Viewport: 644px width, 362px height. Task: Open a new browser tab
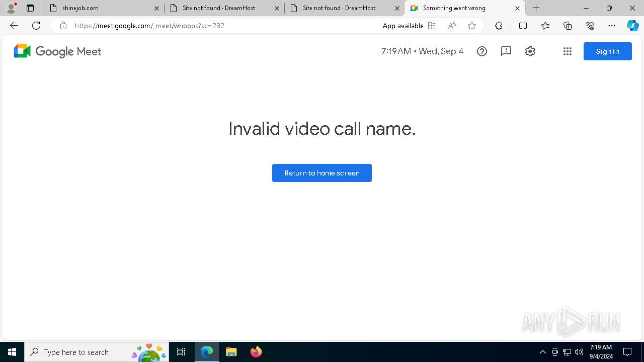(536, 8)
